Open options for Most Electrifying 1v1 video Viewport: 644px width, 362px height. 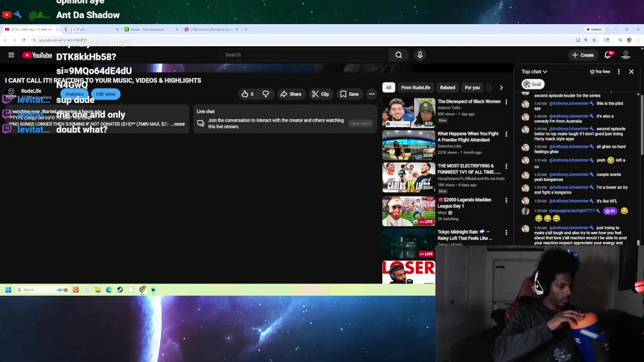tap(506, 166)
